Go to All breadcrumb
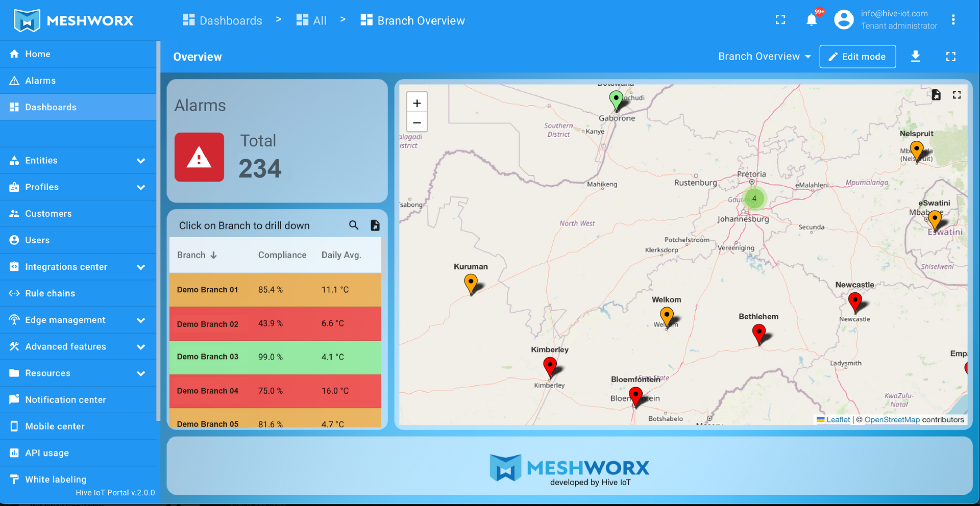Image resolution: width=980 pixels, height=506 pixels. [x=311, y=20]
